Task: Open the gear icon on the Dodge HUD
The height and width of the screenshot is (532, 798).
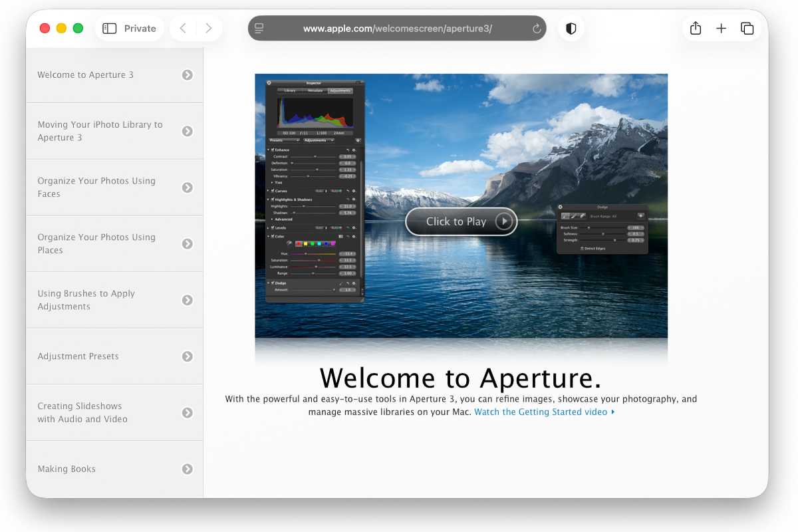Action: [x=561, y=207]
